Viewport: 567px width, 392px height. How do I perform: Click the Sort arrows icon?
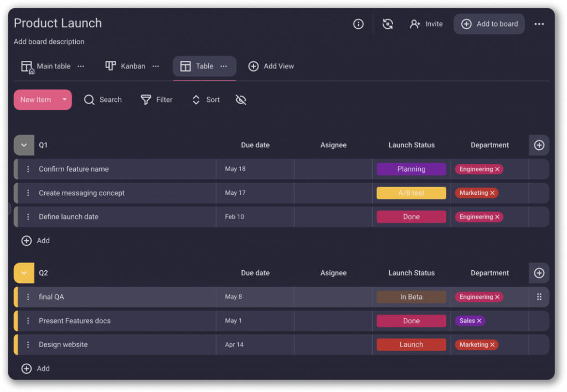pyautogui.click(x=196, y=100)
